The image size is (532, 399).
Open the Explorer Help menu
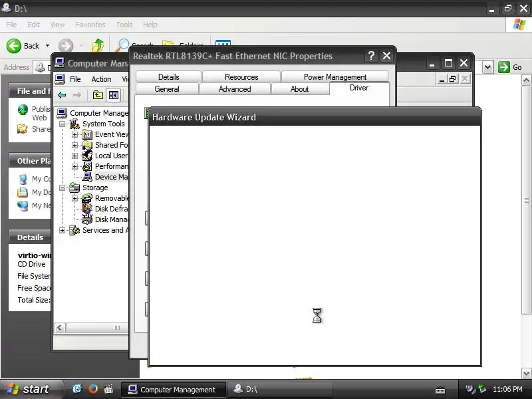pyautogui.click(x=150, y=25)
